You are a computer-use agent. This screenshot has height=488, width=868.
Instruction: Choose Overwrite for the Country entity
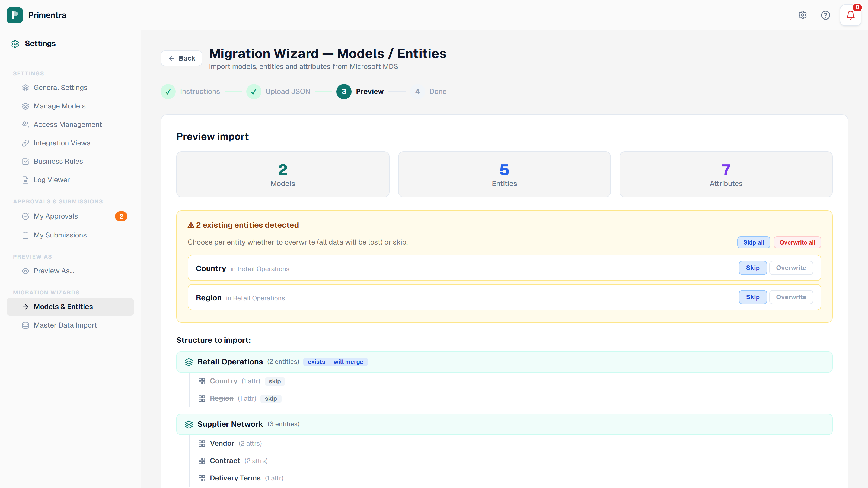[x=791, y=268]
